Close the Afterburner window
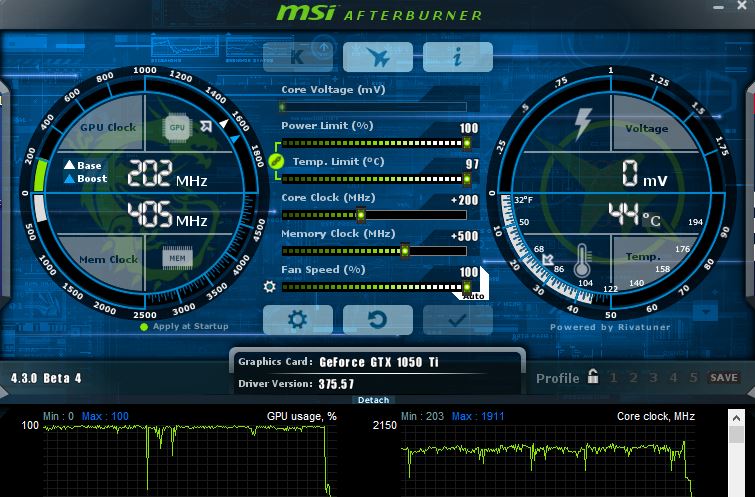The image size is (755, 497). 742,5
